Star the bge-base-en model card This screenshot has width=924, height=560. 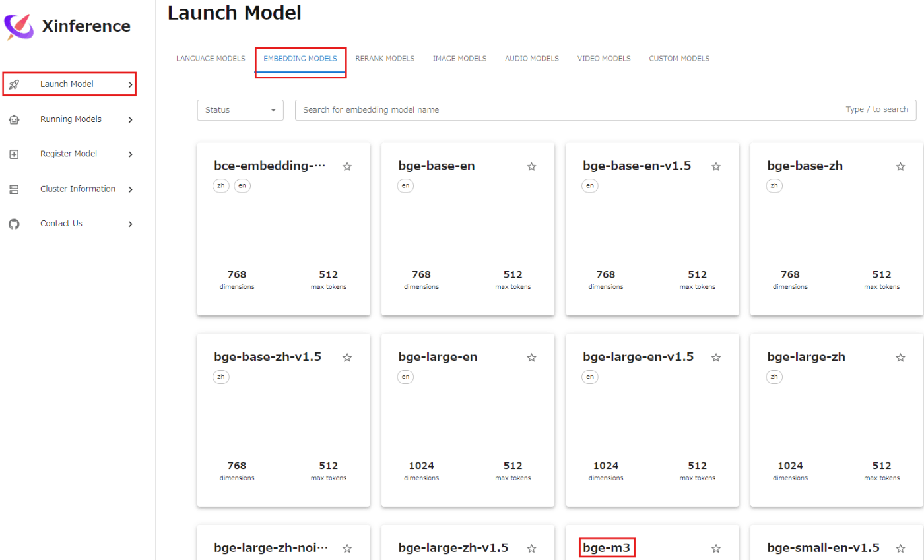click(x=531, y=166)
